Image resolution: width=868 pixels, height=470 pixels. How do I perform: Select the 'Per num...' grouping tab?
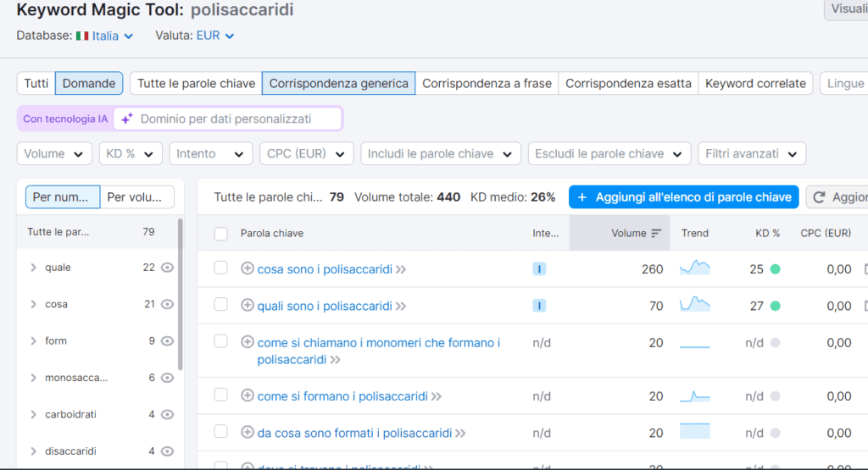pyautogui.click(x=63, y=196)
